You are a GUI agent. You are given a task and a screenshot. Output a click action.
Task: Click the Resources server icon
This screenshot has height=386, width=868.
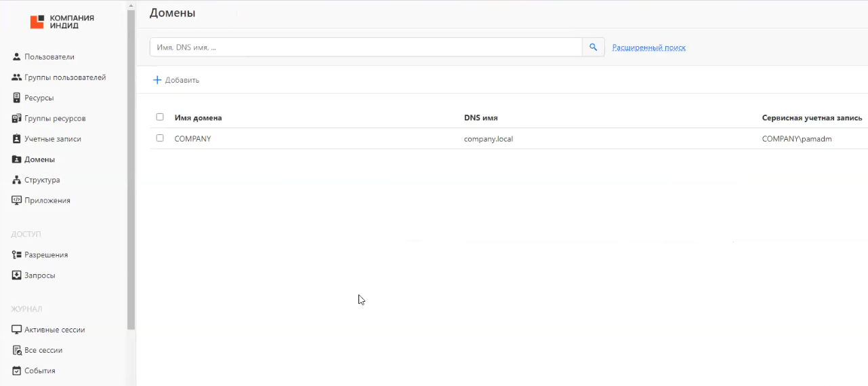click(17, 98)
